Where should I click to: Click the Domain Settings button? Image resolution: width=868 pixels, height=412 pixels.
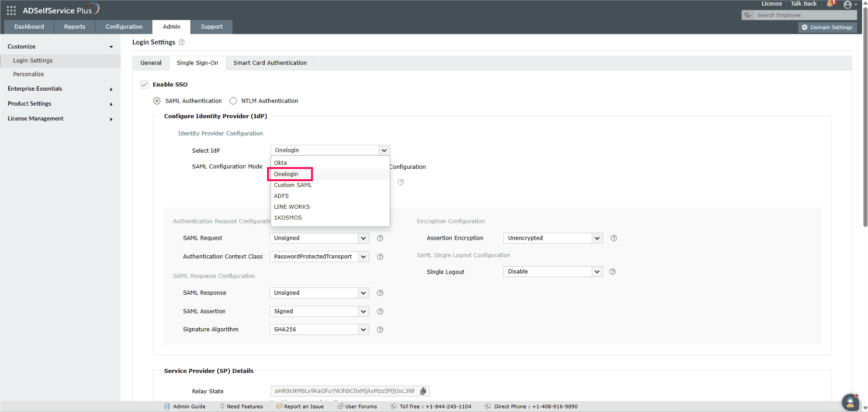pos(827,28)
